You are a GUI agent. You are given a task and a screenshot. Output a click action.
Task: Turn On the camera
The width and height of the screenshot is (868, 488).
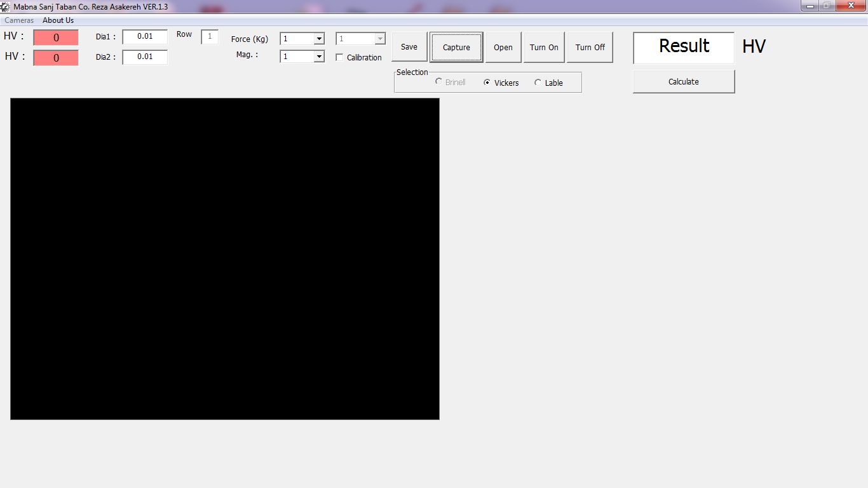pyautogui.click(x=544, y=47)
